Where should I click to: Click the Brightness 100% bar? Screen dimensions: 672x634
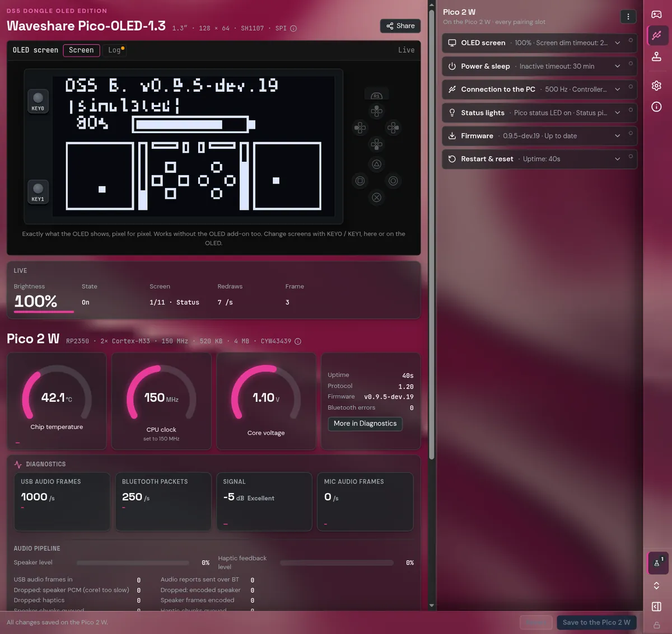tap(44, 311)
